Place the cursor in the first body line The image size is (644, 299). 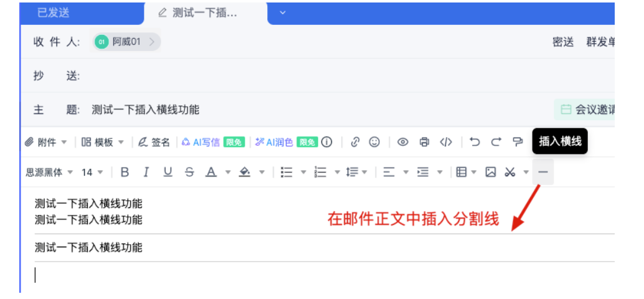pos(88,203)
